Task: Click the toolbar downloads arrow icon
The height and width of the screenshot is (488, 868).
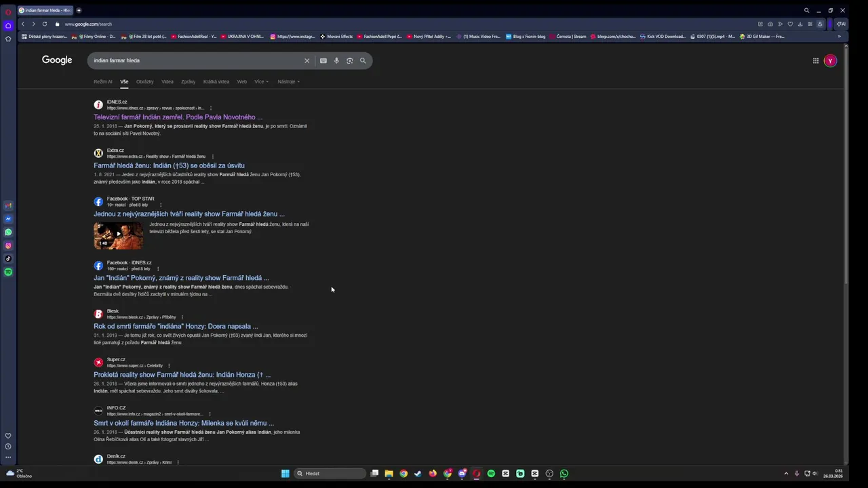Action: click(800, 24)
